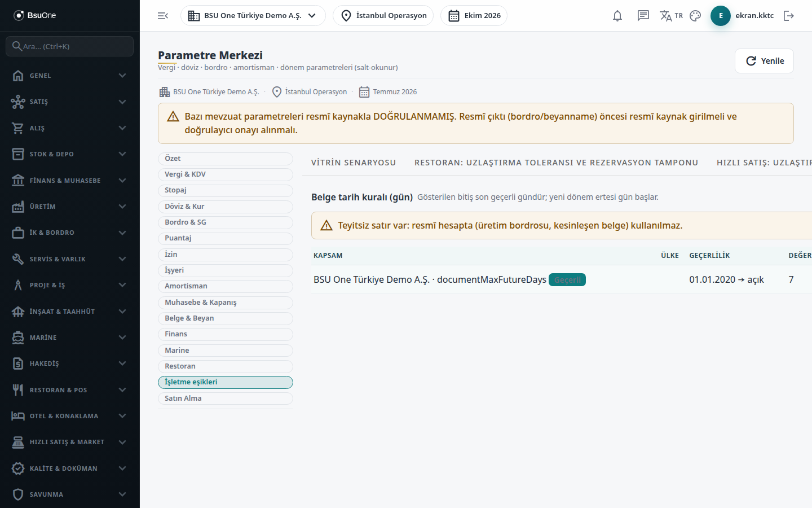Click the Yenile refresh button

764,61
